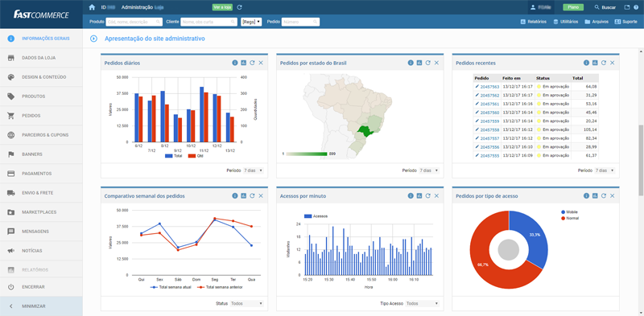Open order 20457555 link
The height and width of the screenshot is (316, 644).
point(489,155)
